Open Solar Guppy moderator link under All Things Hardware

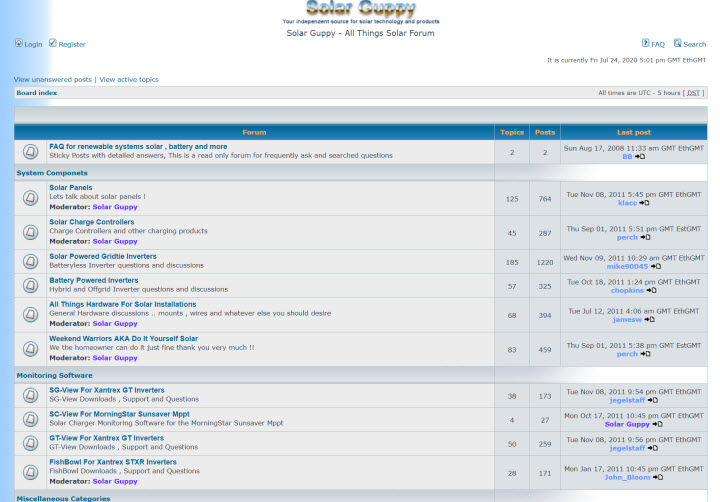click(x=115, y=324)
